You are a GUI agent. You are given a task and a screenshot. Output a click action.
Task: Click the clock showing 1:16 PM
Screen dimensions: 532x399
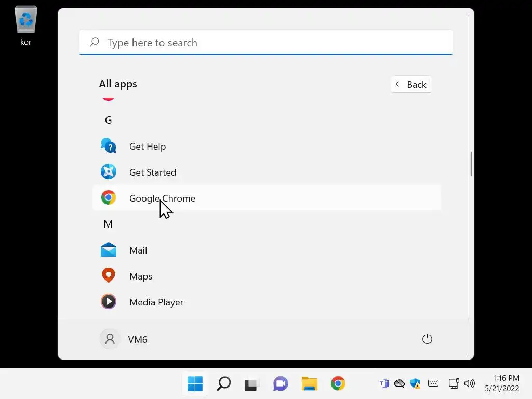pos(506,378)
